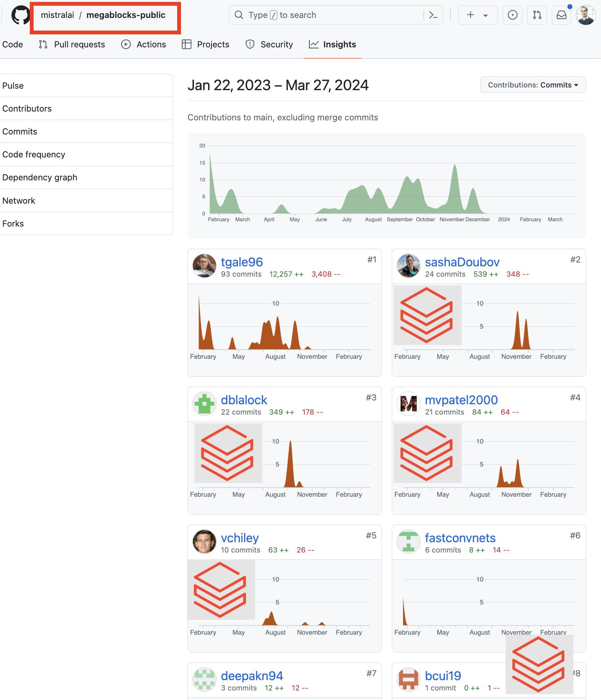Click the plus create new icon
Screen dimensions: 601x700
(470, 15)
